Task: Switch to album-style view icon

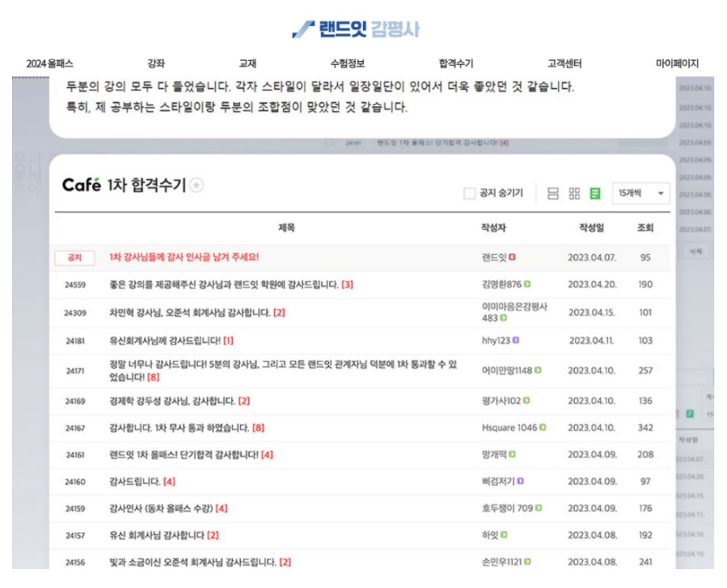Action: pos(553,193)
